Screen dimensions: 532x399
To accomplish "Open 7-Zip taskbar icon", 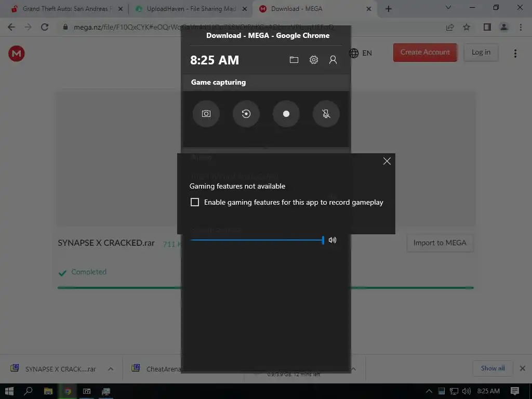I will (87, 391).
